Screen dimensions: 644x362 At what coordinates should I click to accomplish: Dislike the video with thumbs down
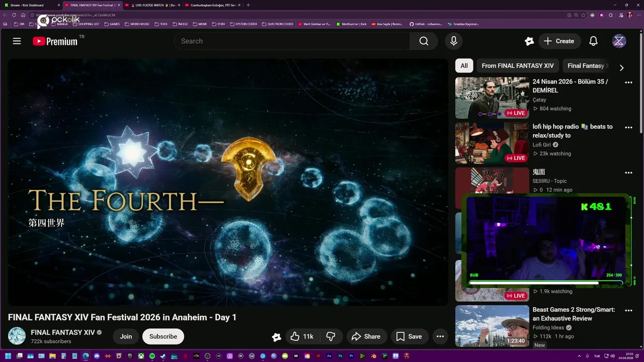(x=331, y=336)
